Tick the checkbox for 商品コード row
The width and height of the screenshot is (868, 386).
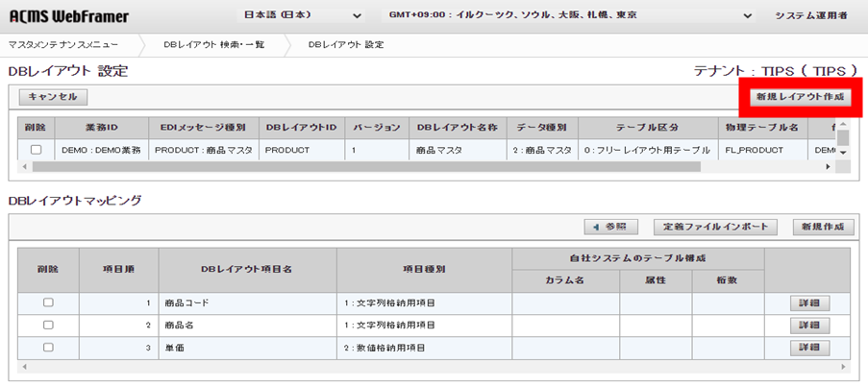tap(48, 302)
